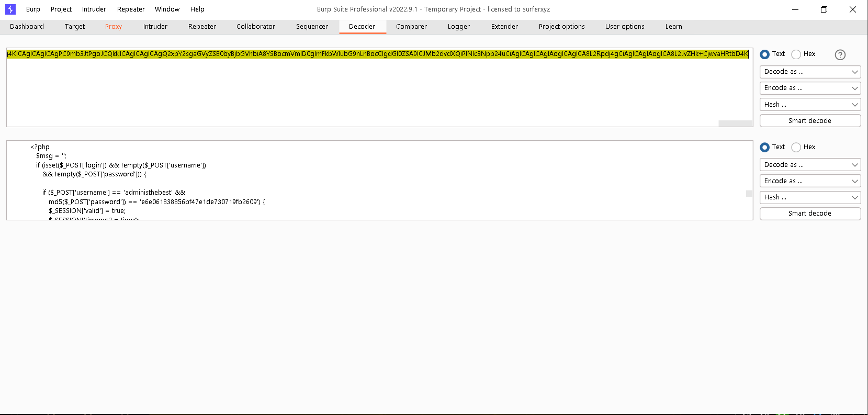
Task: Click the vertical scrollbar of the decoded output
Action: (749, 194)
